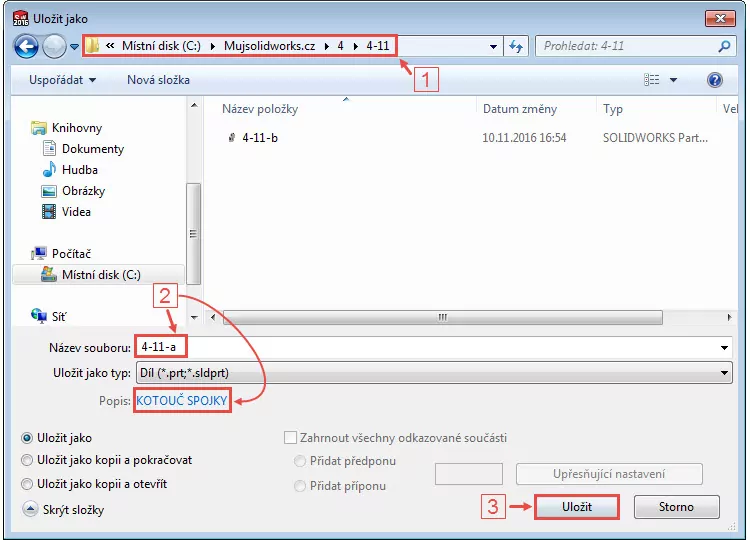Click file list scroll right arrow
This screenshot has width=750, height=540.
pos(729,317)
